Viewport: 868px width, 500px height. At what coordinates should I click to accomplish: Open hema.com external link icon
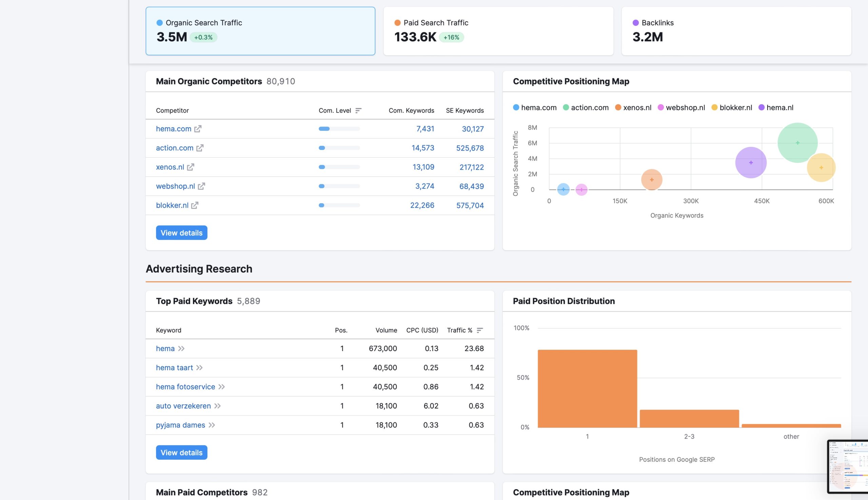pyautogui.click(x=198, y=129)
